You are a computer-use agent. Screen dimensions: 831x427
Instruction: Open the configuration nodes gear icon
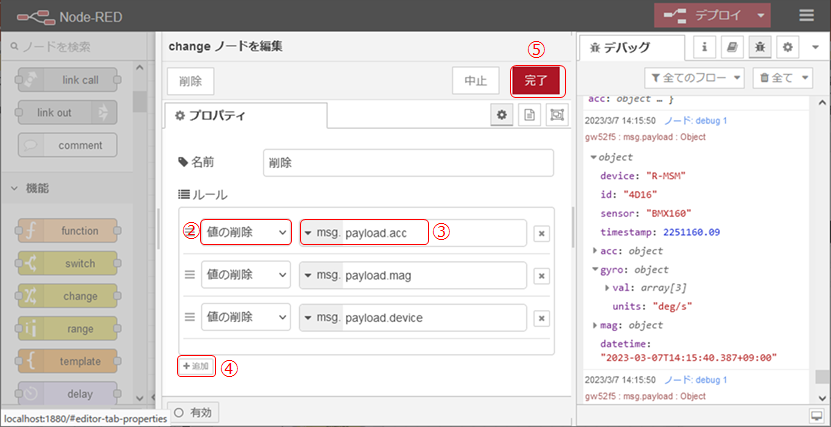coord(787,47)
